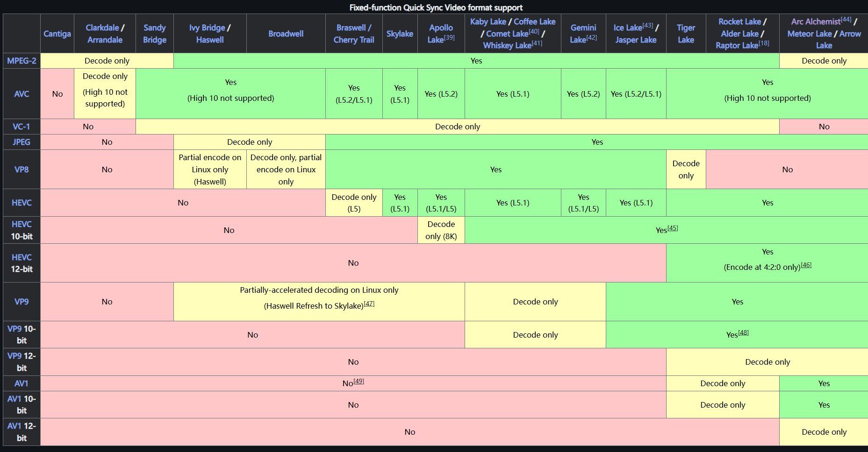Image resolution: width=868 pixels, height=452 pixels.
Task: Open citation 45 in HEVC 10-bit row
Action: (x=673, y=228)
